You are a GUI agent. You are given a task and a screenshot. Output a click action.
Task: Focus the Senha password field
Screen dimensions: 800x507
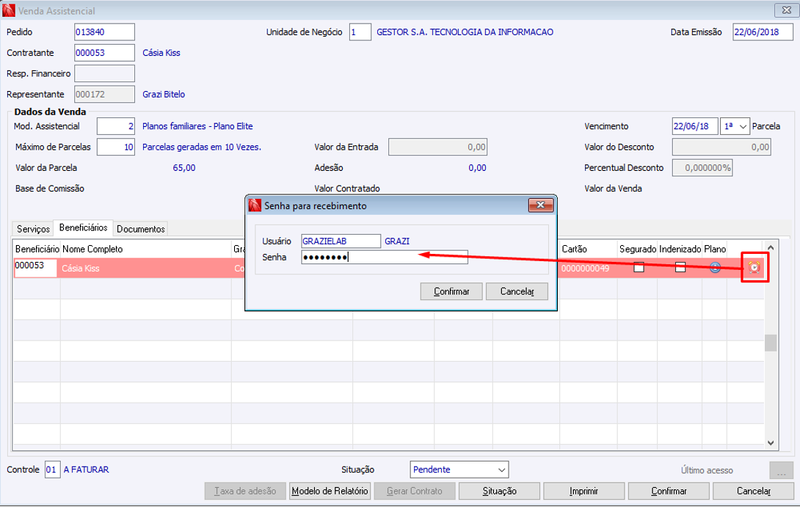click(384, 257)
